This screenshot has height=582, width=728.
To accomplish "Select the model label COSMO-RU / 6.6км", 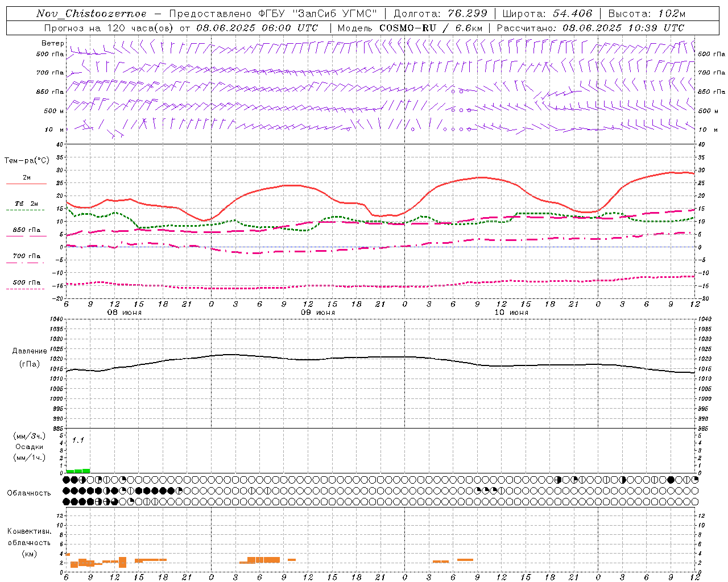I will [x=431, y=28].
